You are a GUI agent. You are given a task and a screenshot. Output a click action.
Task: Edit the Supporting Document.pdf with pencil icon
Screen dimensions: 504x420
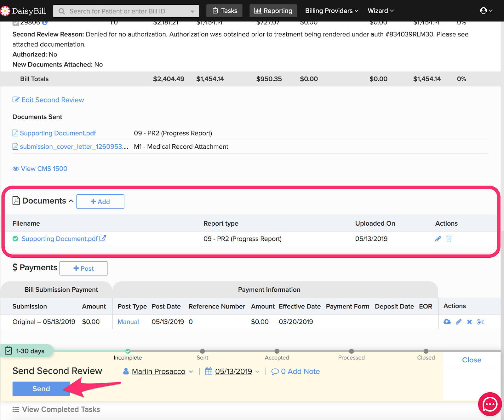[438, 239]
